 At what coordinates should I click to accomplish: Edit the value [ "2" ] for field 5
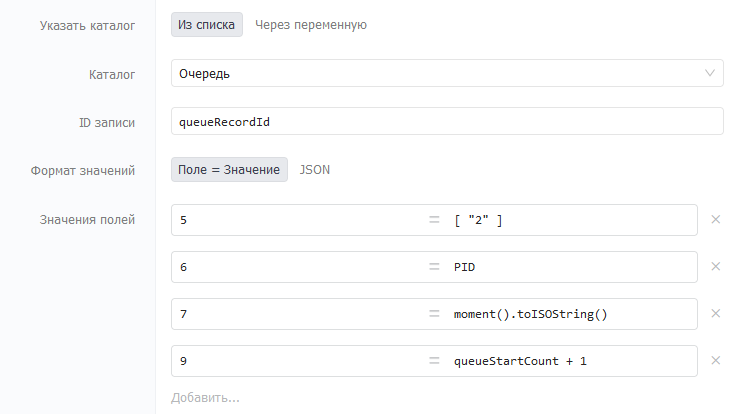point(572,220)
